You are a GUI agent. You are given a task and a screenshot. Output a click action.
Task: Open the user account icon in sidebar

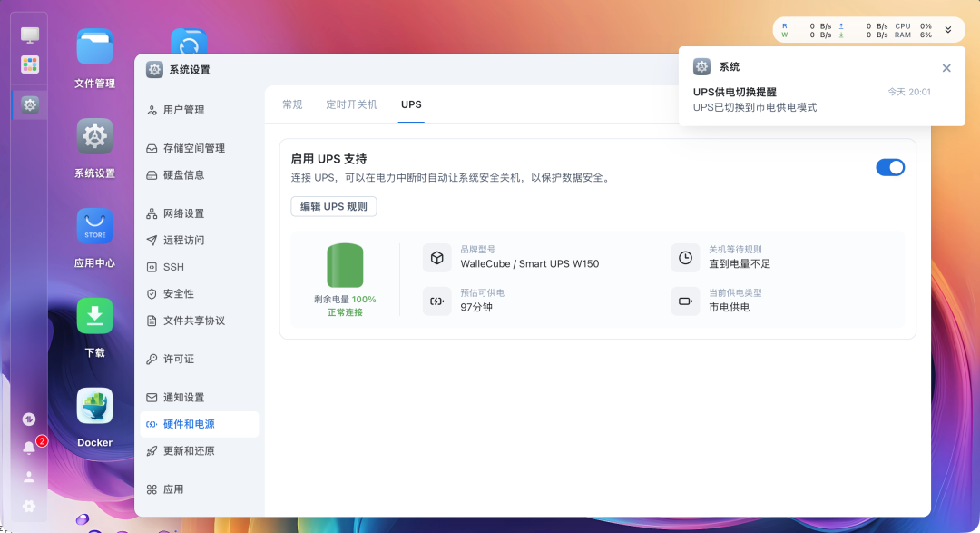point(28,477)
